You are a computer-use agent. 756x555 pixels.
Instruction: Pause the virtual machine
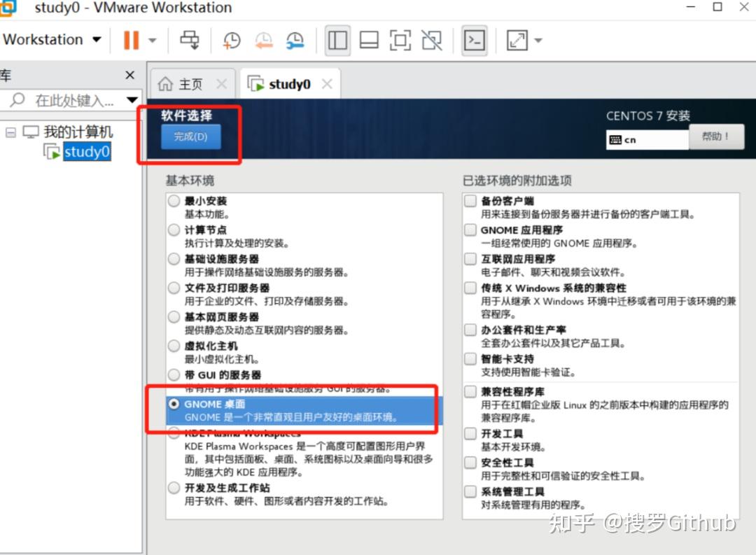coord(131,40)
